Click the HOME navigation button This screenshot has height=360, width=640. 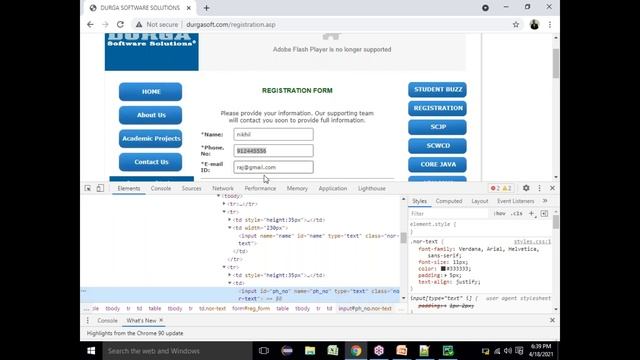coord(151,92)
